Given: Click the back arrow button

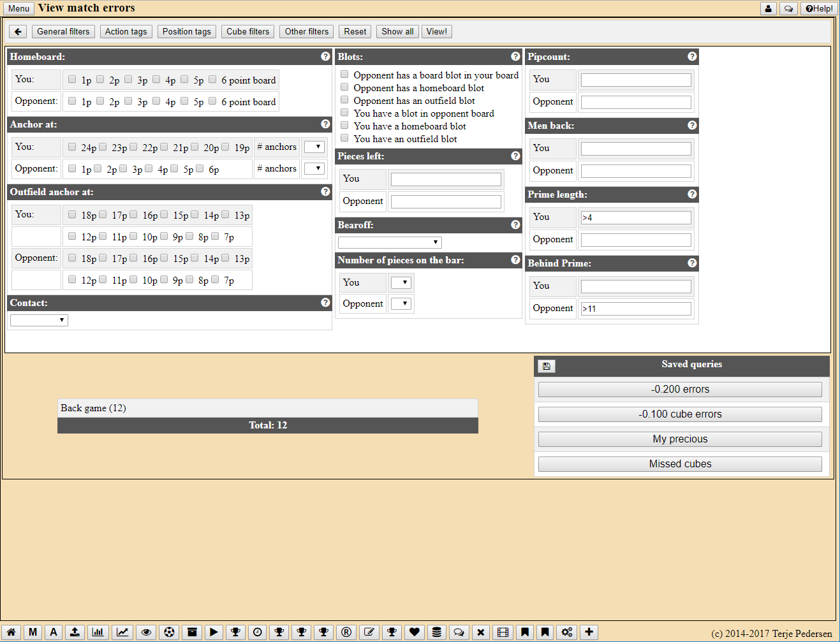Looking at the screenshot, I should tap(18, 32).
